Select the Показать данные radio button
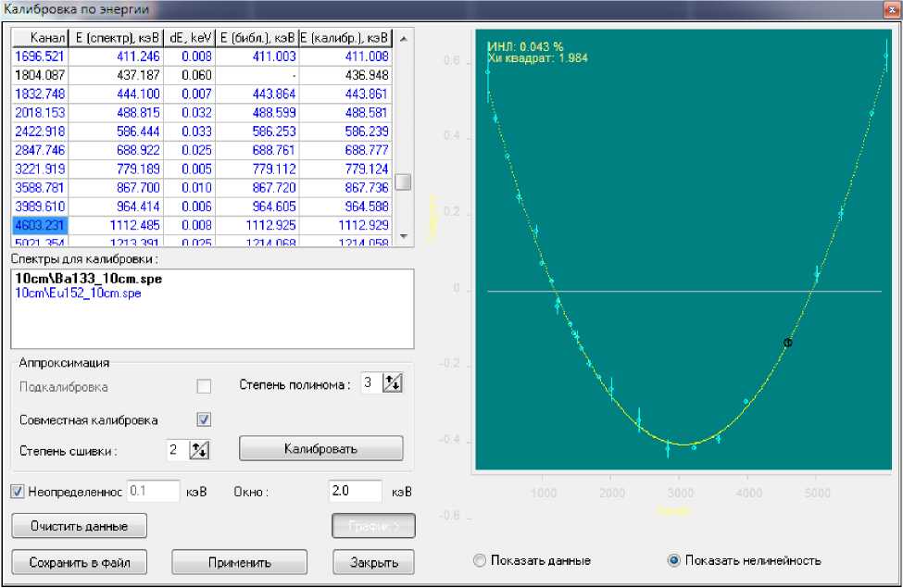Viewport: 903px width, 588px height. click(x=479, y=560)
